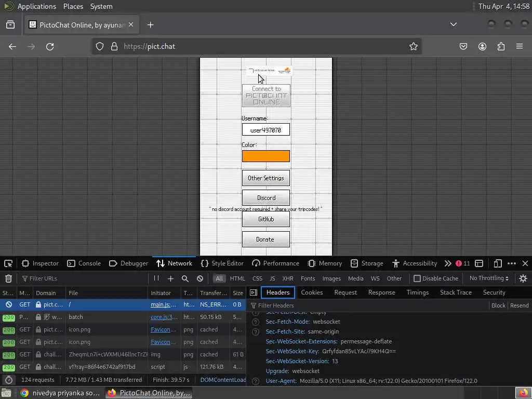Clear the network log with trash icon
The width and height of the screenshot is (532, 399).
coord(8,278)
